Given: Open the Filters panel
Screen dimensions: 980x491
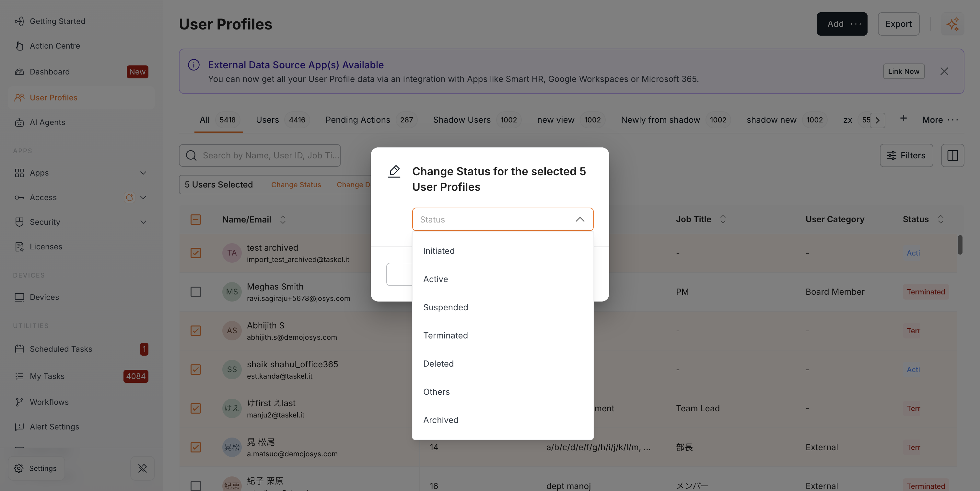Looking at the screenshot, I should coord(906,155).
